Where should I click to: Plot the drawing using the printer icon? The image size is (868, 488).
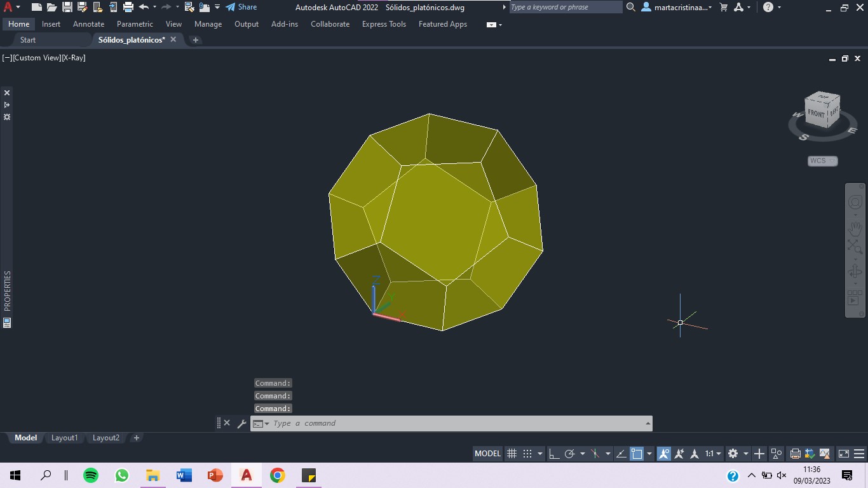(x=128, y=7)
